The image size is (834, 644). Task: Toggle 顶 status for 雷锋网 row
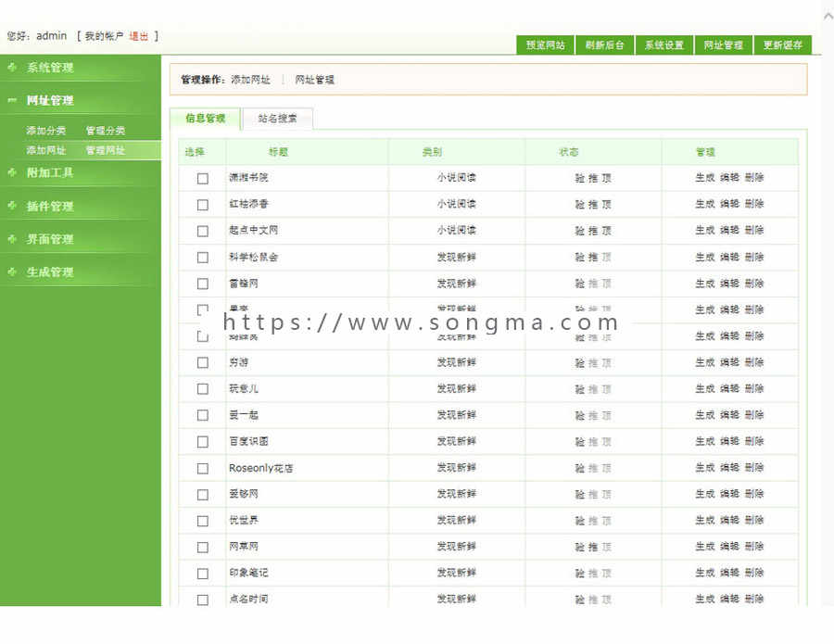[x=606, y=284]
